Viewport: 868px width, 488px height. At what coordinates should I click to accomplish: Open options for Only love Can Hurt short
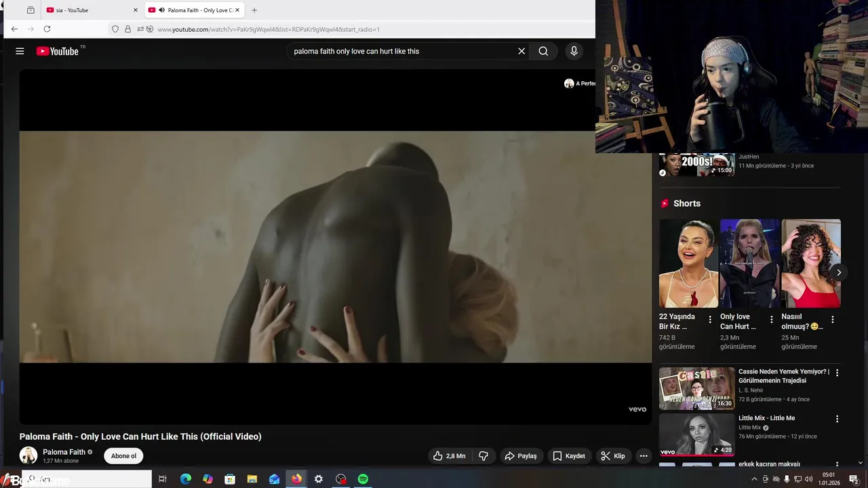pos(771,319)
